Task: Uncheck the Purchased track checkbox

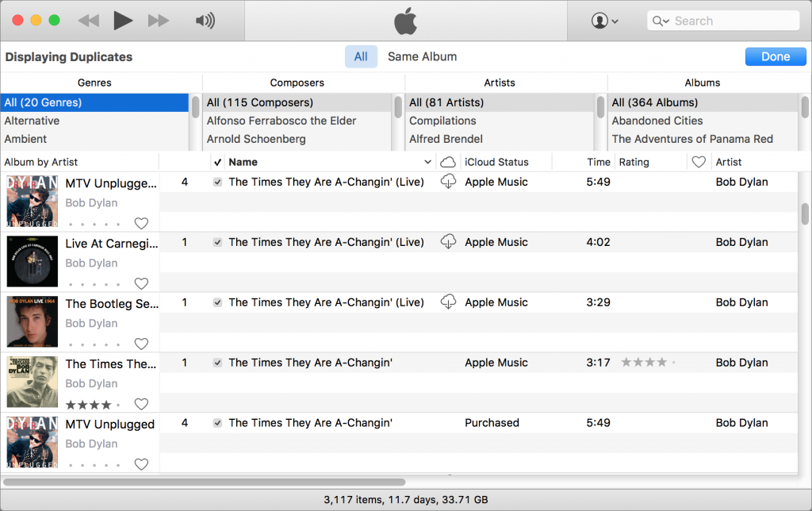Action: tap(217, 423)
